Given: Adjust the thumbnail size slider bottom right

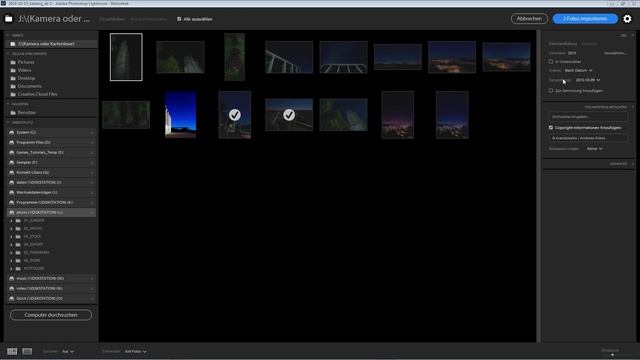Looking at the screenshot, I should pyautogui.click(x=612, y=355).
